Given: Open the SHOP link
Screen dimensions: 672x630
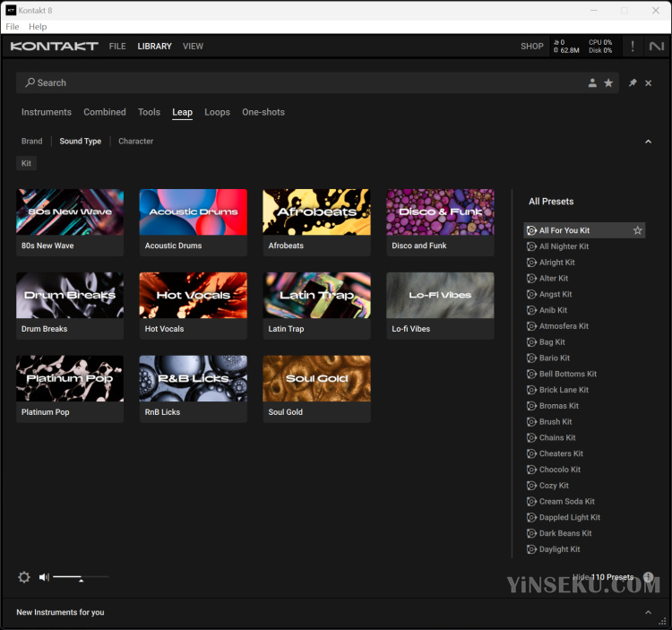Looking at the screenshot, I should point(532,47).
